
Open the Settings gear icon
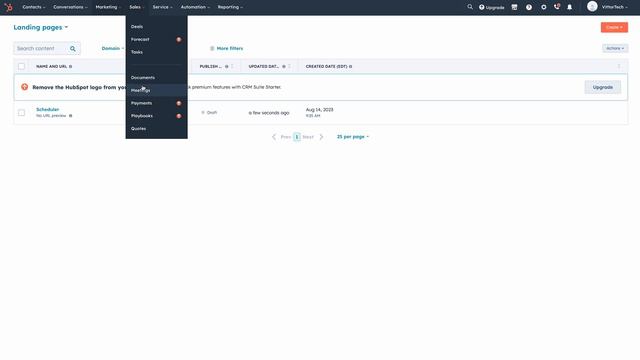tap(544, 7)
